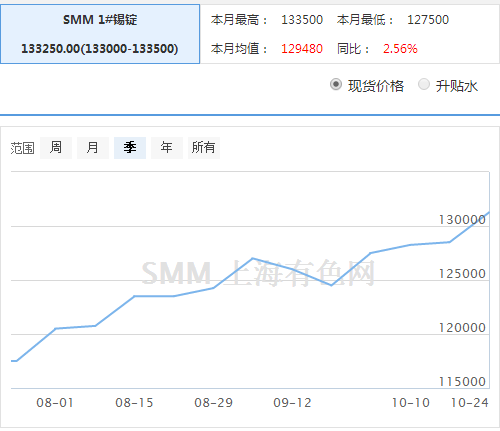Switch range to 月 (month)
The image size is (500, 431).
click(93, 148)
